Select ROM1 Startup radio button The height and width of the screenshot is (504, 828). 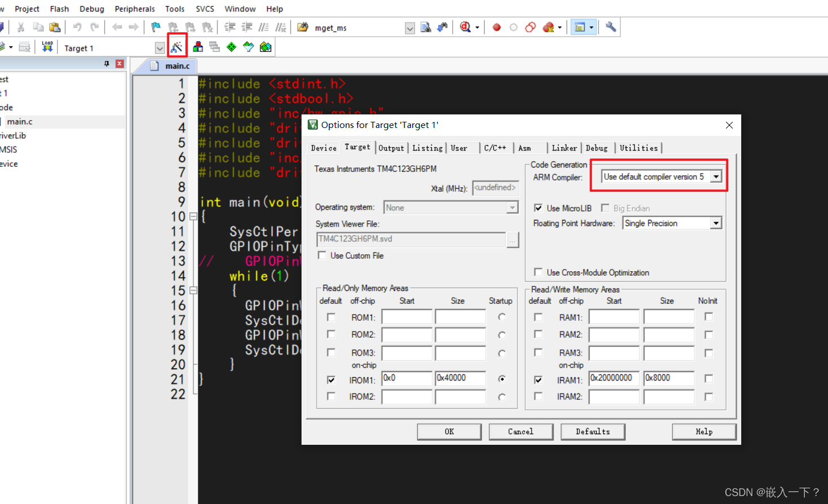502,317
